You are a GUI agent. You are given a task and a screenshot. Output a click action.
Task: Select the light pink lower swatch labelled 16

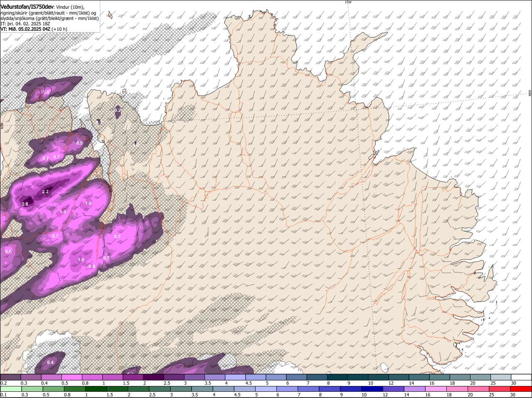(x=436, y=389)
